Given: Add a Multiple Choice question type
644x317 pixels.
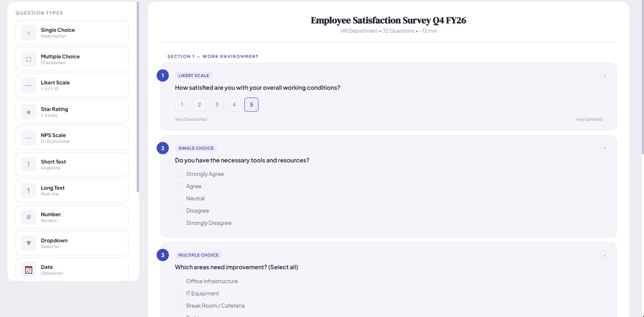Looking at the screenshot, I should (72, 59).
